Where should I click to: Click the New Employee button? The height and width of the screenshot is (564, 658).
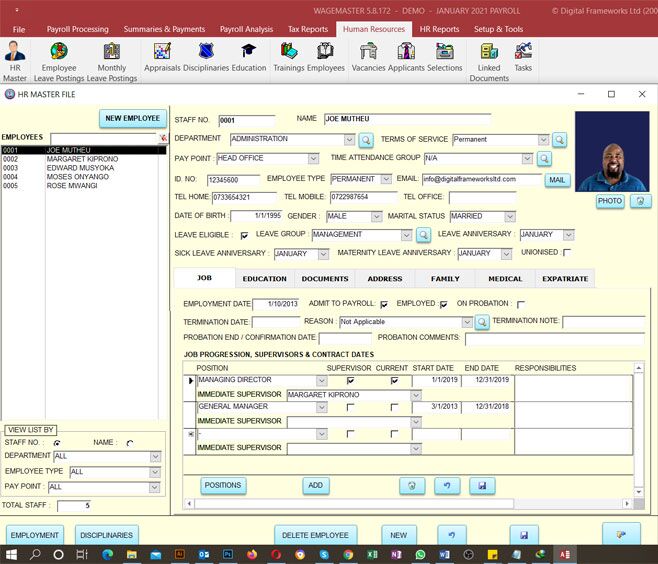tap(133, 118)
